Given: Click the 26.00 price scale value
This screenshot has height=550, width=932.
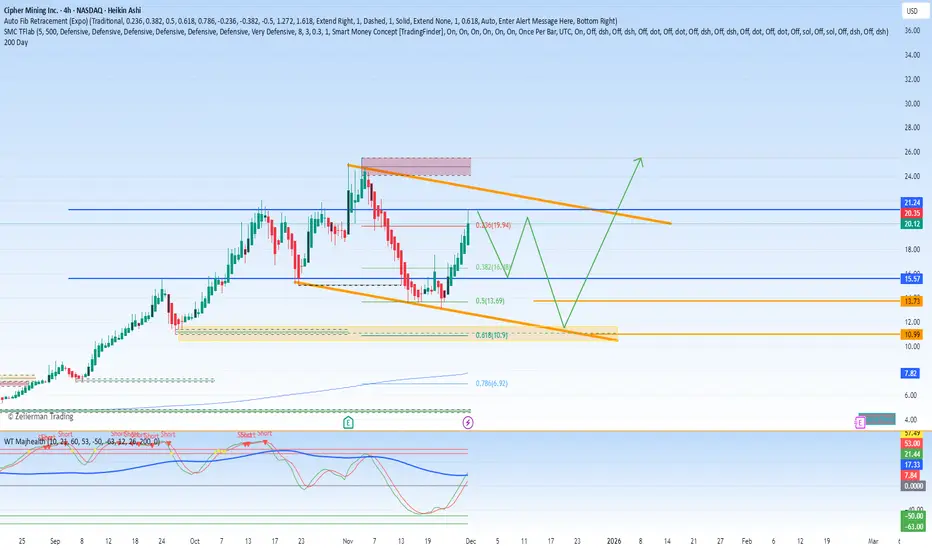Looking at the screenshot, I should click(x=912, y=152).
